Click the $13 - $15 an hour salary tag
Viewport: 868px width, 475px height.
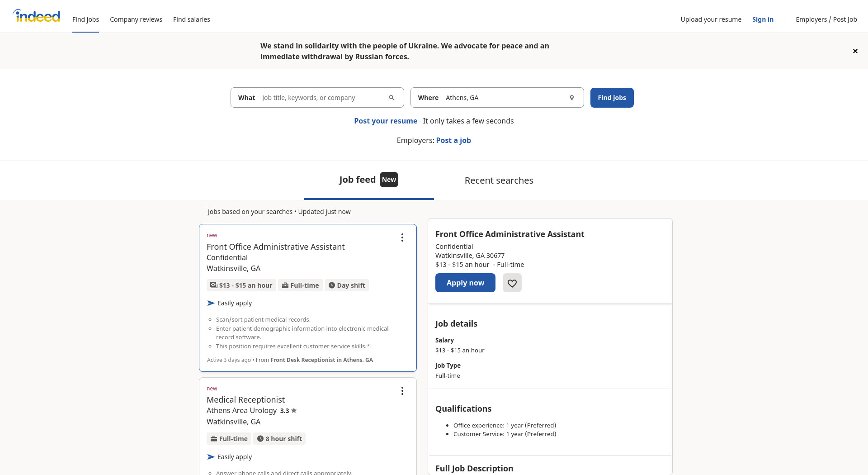pyautogui.click(x=241, y=285)
